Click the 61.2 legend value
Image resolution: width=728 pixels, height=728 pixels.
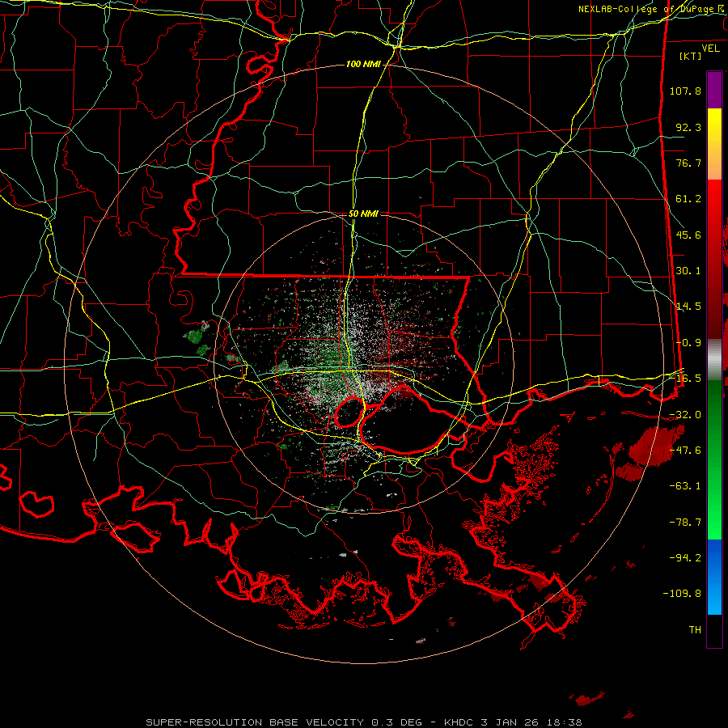click(x=688, y=199)
